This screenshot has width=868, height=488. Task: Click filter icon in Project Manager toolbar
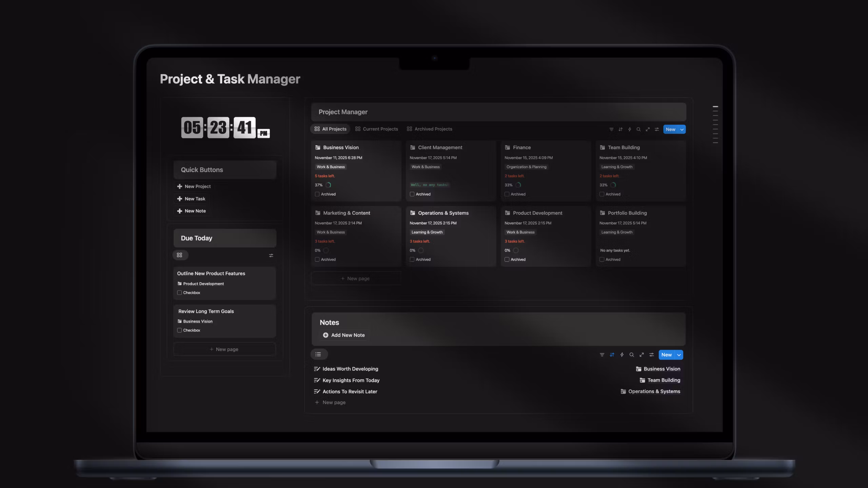pyautogui.click(x=611, y=129)
